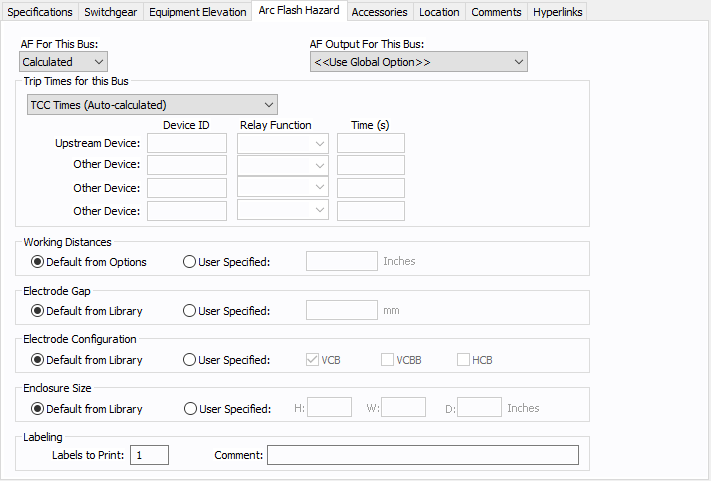
Task: Enable the HCB checkbox
Action: [464, 360]
